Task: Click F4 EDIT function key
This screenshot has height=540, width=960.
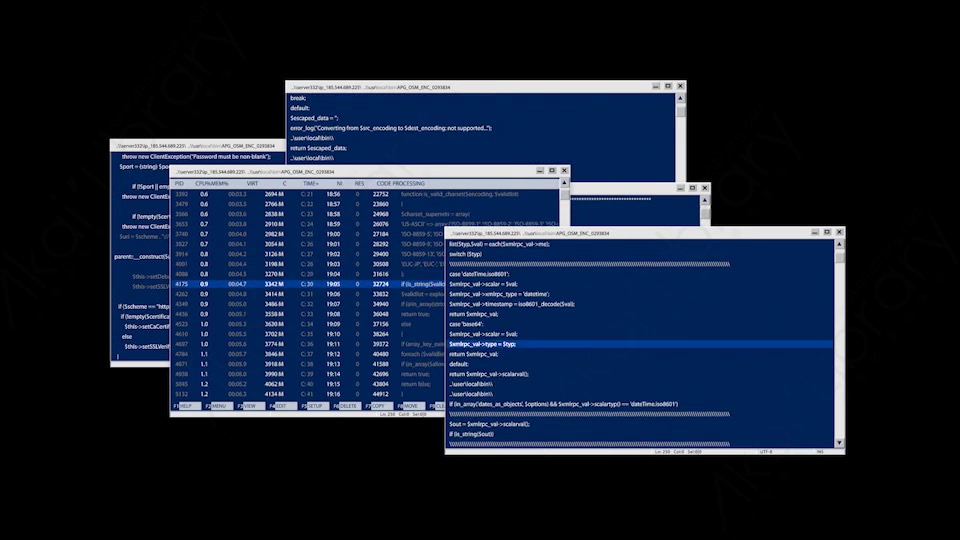Action: [282, 406]
